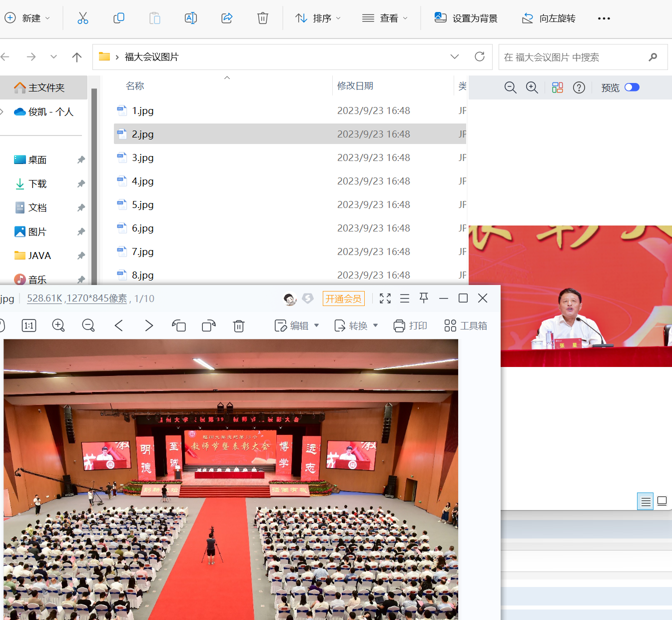Click the user avatar in image viewer
The height and width of the screenshot is (620, 672).
[290, 298]
